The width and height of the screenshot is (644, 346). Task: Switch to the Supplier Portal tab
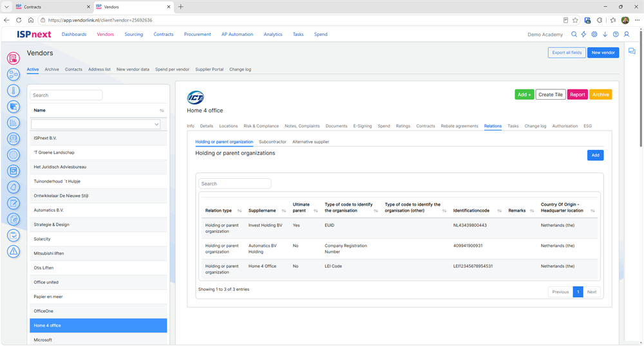click(x=209, y=69)
